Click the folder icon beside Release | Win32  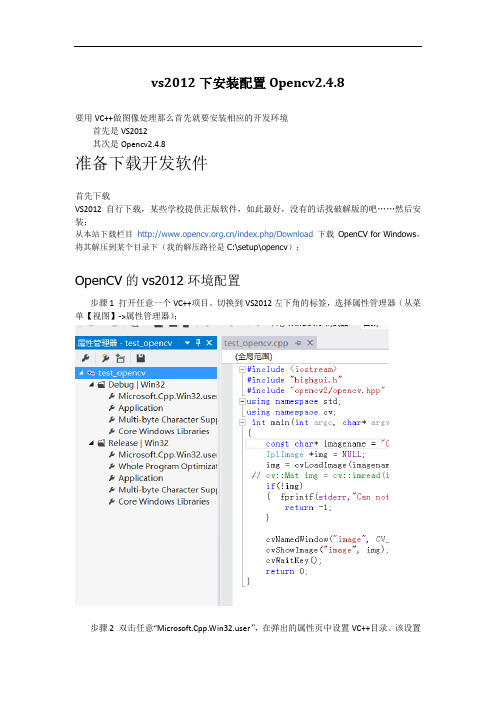pyautogui.click(x=101, y=443)
